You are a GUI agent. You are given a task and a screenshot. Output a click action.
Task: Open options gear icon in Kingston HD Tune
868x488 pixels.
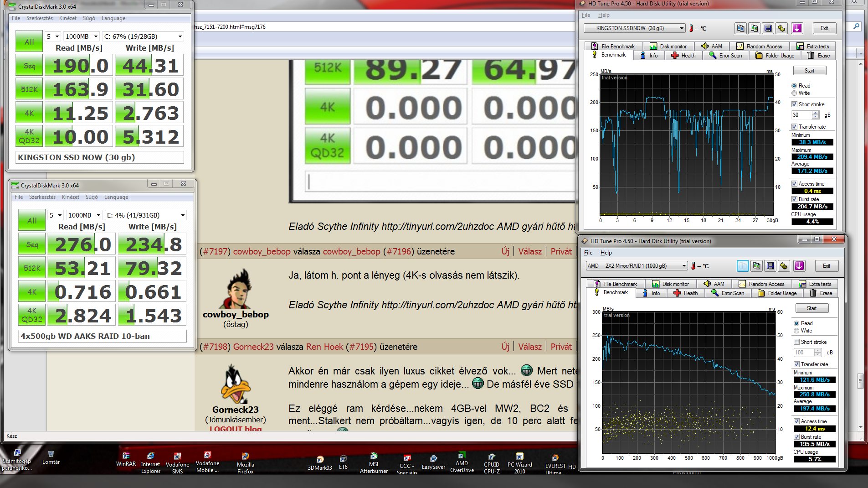point(781,28)
